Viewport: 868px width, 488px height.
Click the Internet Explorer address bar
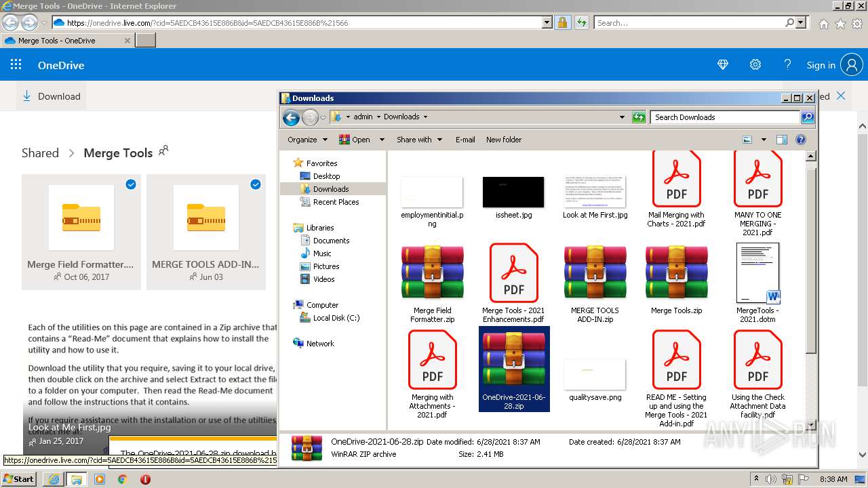pyautogui.click(x=296, y=22)
